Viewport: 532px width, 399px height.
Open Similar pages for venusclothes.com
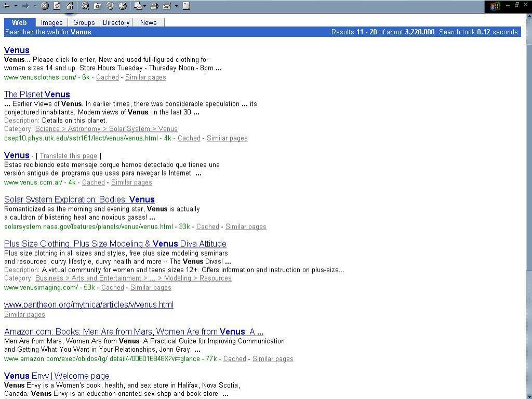coord(145,77)
